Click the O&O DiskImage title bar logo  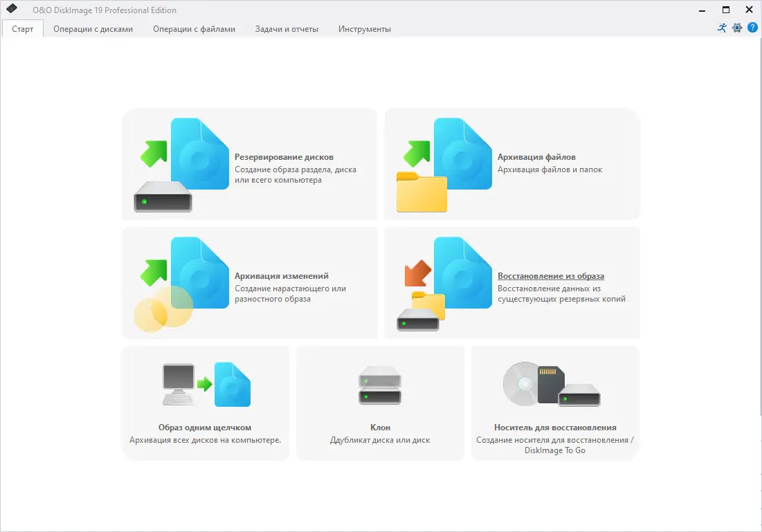tap(10, 10)
